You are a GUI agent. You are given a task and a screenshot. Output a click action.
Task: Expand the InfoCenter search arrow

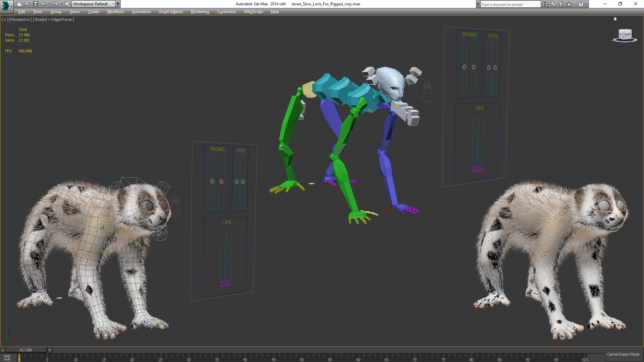click(478, 4)
